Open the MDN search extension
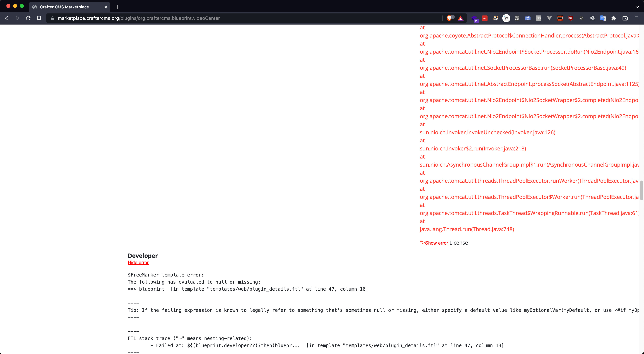The width and height of the screenshot is (644, 354). (x=517, y=18)
